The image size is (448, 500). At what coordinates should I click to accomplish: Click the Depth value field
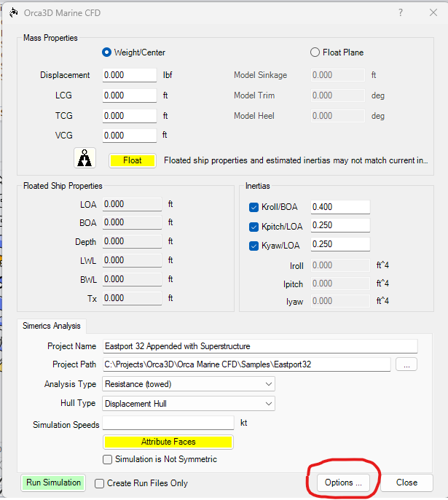(132, 241)
